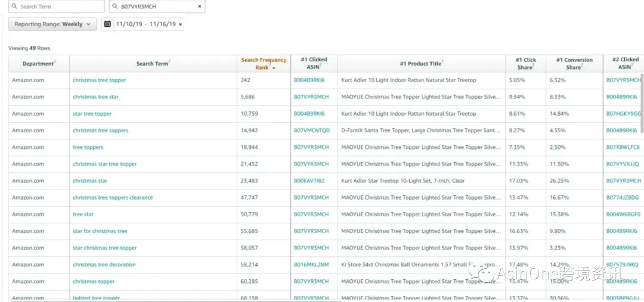Click the #1 Click Share column header
Image resolution: width=644 pixels, height=302 pixels.
click(x=526, y=64)
